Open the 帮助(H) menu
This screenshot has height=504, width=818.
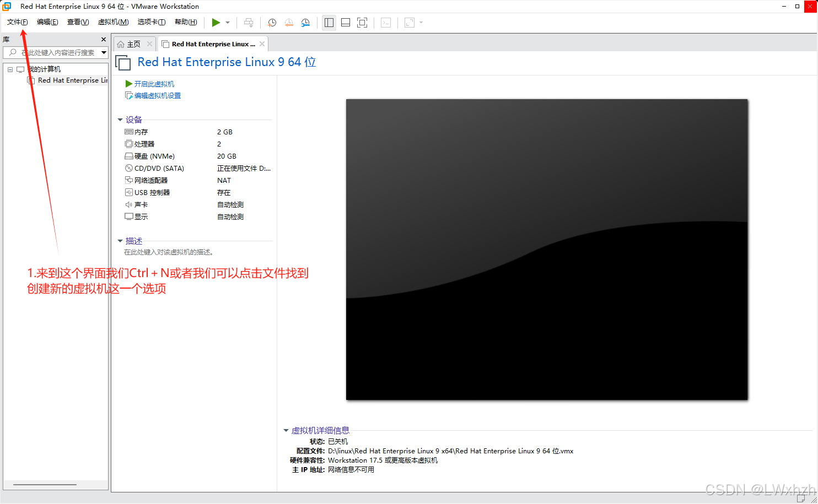[x=186, y=22]
